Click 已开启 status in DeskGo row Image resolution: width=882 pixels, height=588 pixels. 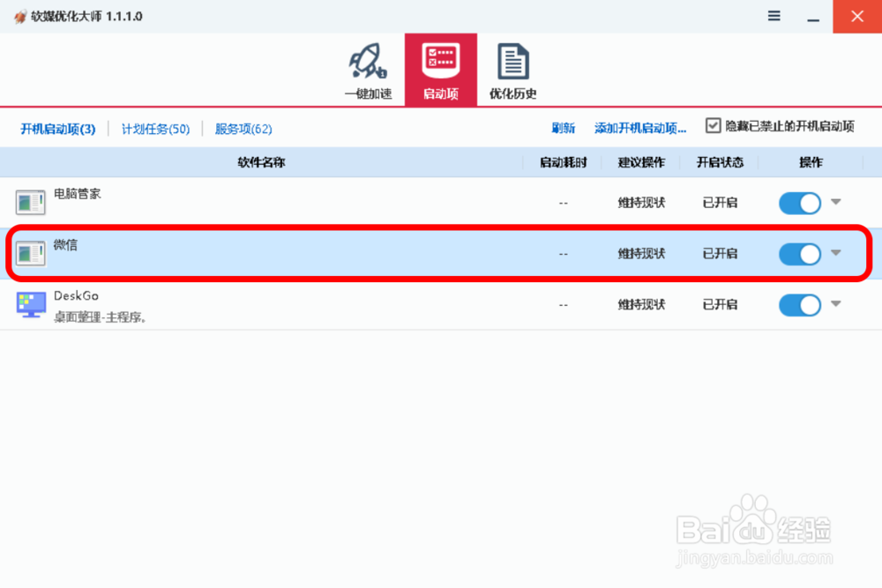(720, 305)
